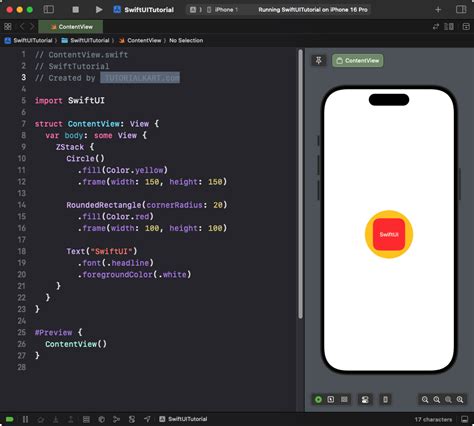
Task: Click the Text("SwiftUI") code line
Action: 102,251
